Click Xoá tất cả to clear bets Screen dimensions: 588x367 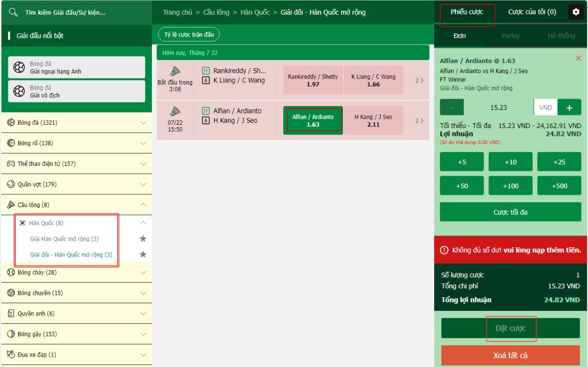[510, 355]
